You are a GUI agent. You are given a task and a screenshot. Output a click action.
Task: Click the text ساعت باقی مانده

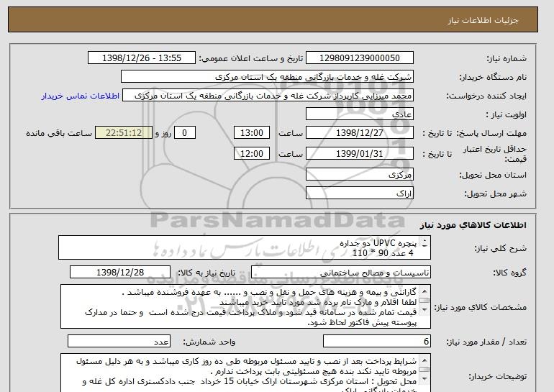coord(59,133)
